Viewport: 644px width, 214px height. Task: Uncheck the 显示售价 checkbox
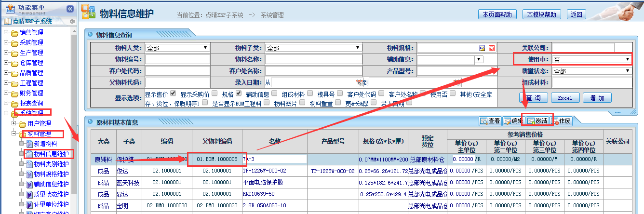pyautogui.click(x=173, y=94)
